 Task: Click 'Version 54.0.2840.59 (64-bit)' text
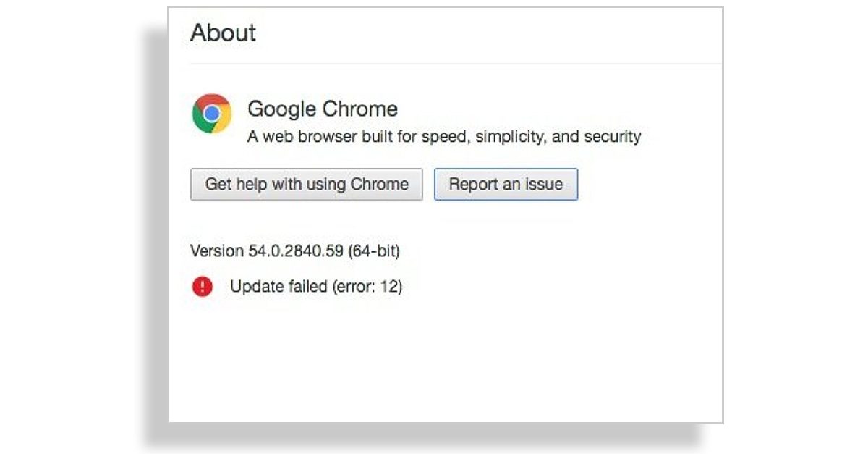297,251
